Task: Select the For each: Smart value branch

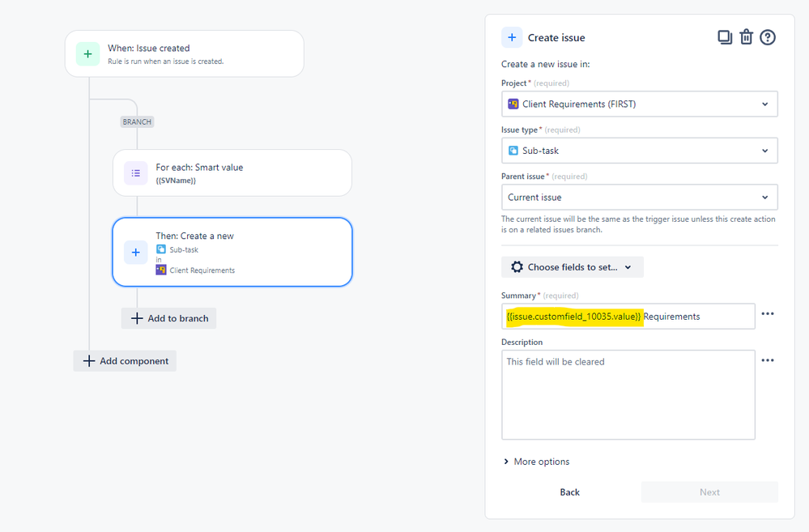Action: 232,172
